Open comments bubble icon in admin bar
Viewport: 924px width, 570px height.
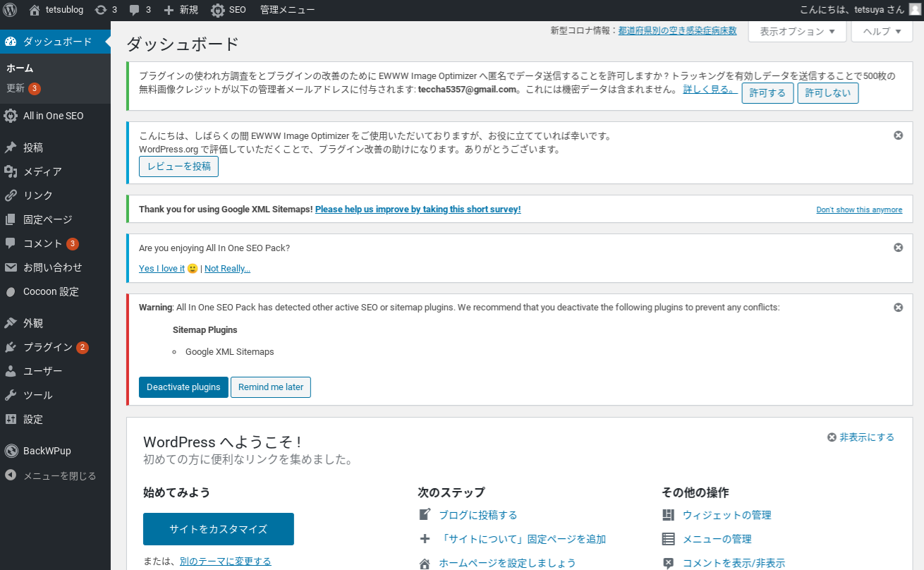(135, 10)
